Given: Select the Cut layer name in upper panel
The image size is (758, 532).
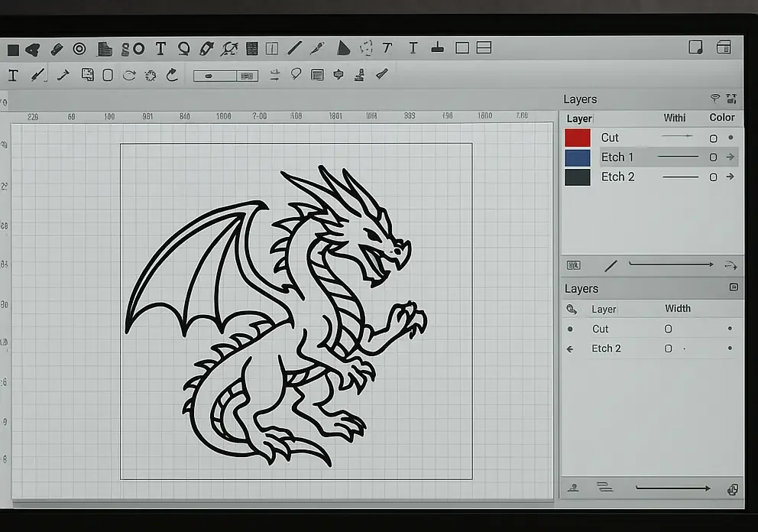Looking at the screenshot, I should (610, 138).
